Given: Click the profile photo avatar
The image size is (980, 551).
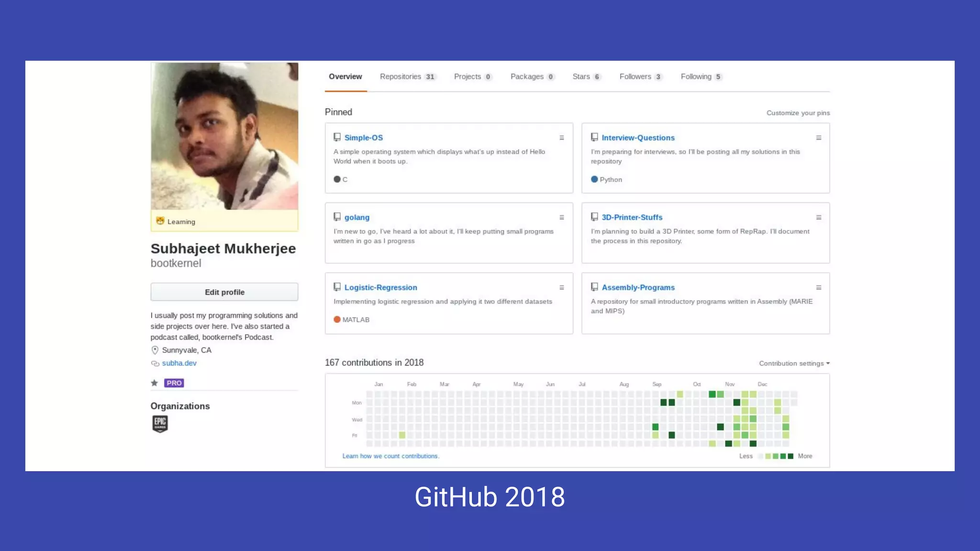Looking at the screenshot, I should coord(224,136).
